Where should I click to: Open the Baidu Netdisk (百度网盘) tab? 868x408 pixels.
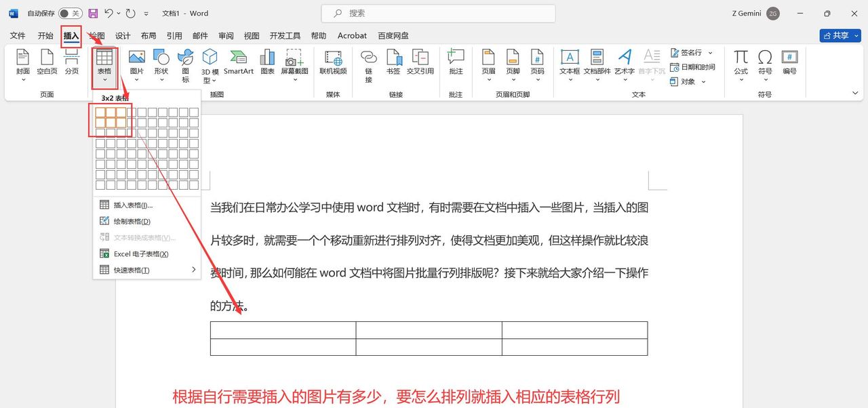click(x=393, y=36)
